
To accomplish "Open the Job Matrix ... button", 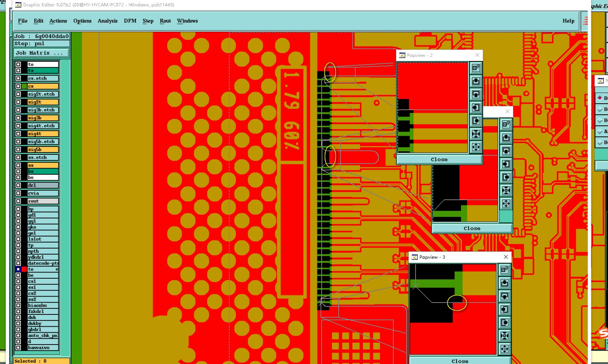I will pos(41,53).
